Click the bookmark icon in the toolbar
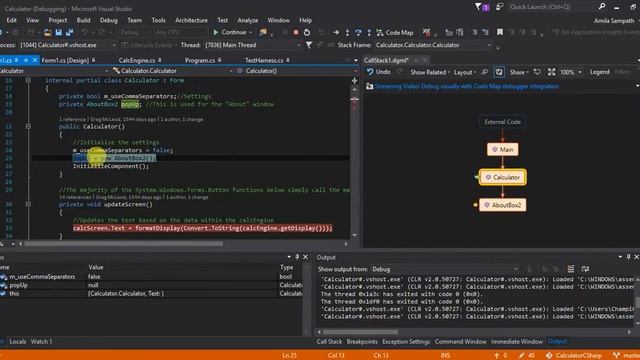Screen dimensions: 640x360 click(x=500, y=32)
